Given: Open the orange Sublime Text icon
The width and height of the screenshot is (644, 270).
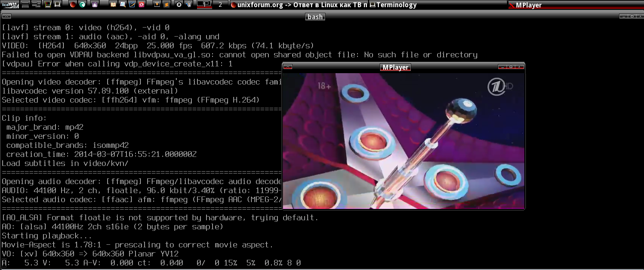Looking at the screenshot, I should click(x=166, y=5).
